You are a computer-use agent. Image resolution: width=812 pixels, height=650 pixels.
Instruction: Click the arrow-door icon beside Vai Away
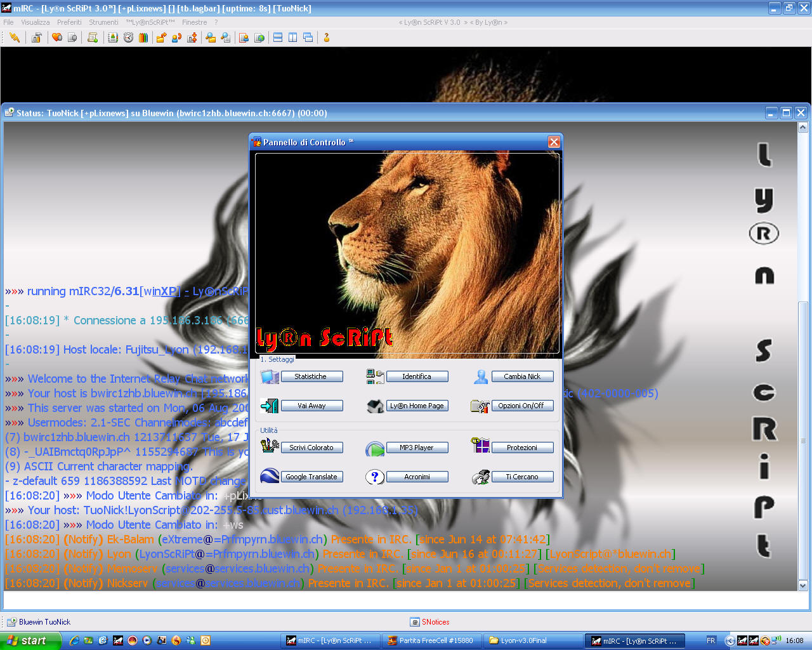270,406
